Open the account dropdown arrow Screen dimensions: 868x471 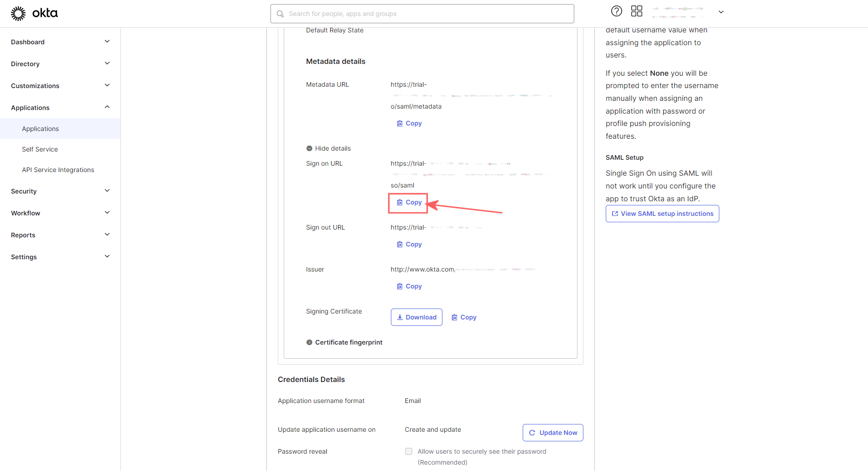point(721,12)
